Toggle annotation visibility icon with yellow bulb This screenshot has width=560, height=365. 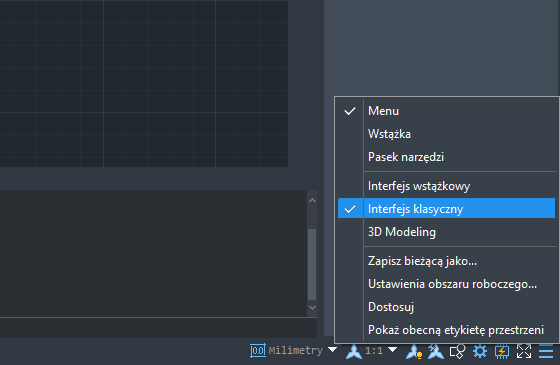click(414, 352)
